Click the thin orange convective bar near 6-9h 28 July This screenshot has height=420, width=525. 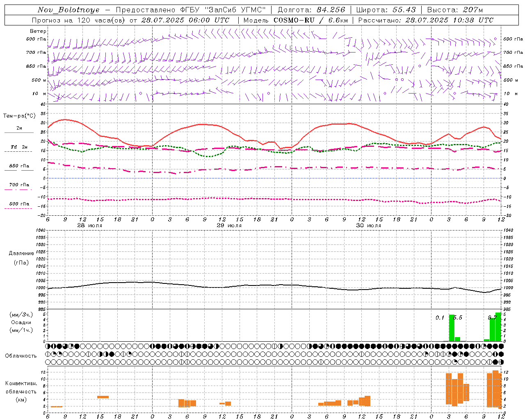pos(57,407)
